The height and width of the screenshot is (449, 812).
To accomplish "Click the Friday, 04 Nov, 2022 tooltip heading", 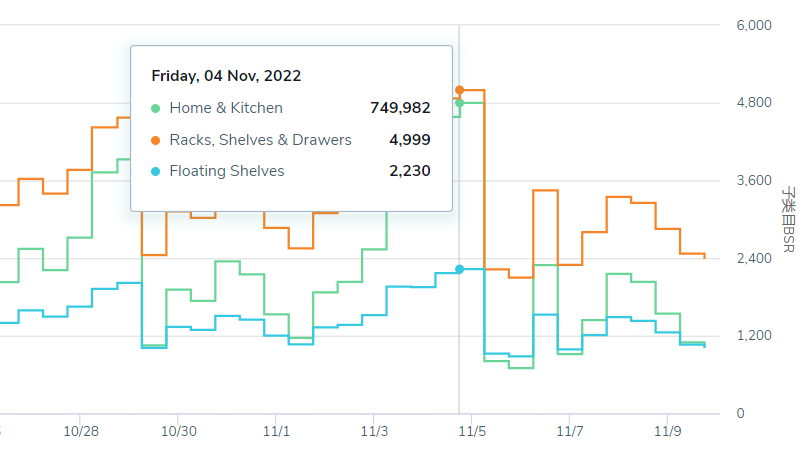I will [226, 76].
